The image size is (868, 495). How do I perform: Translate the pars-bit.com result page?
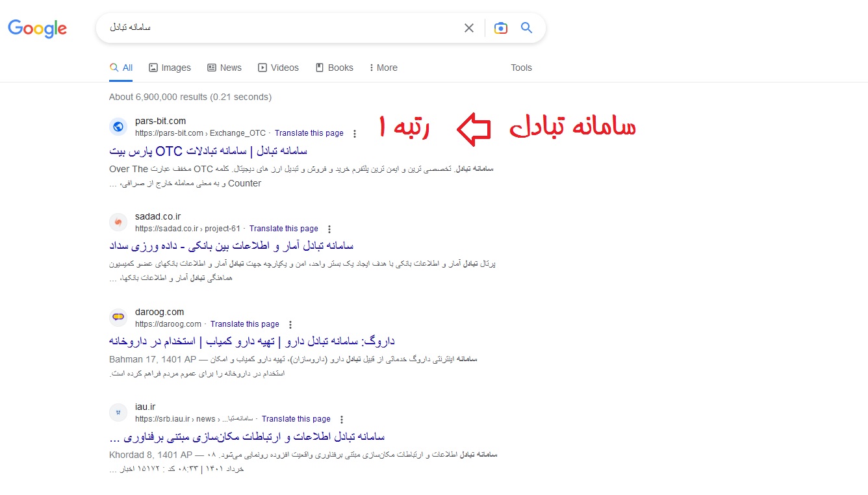point(309,133)
